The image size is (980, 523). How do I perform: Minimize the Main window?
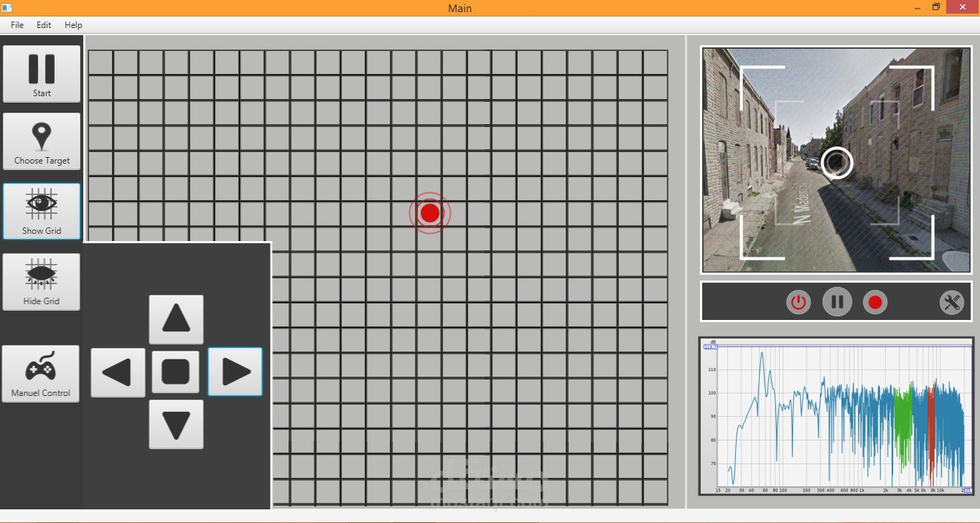918,8
